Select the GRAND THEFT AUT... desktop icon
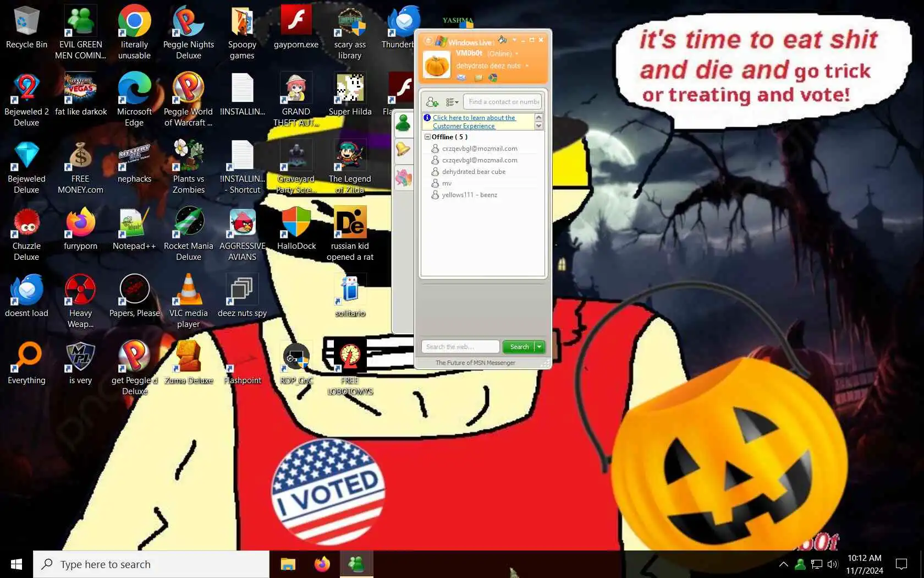The height and width of the screenshot is (578, 924). tap(296, 99)
